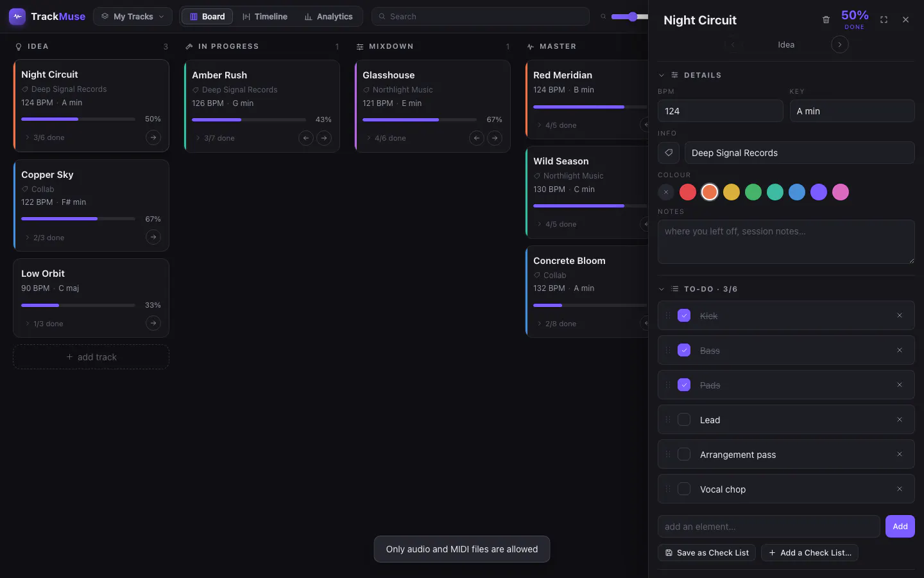Remove the Vocal chop to-do item
The image size is (924, 578).
900,489
